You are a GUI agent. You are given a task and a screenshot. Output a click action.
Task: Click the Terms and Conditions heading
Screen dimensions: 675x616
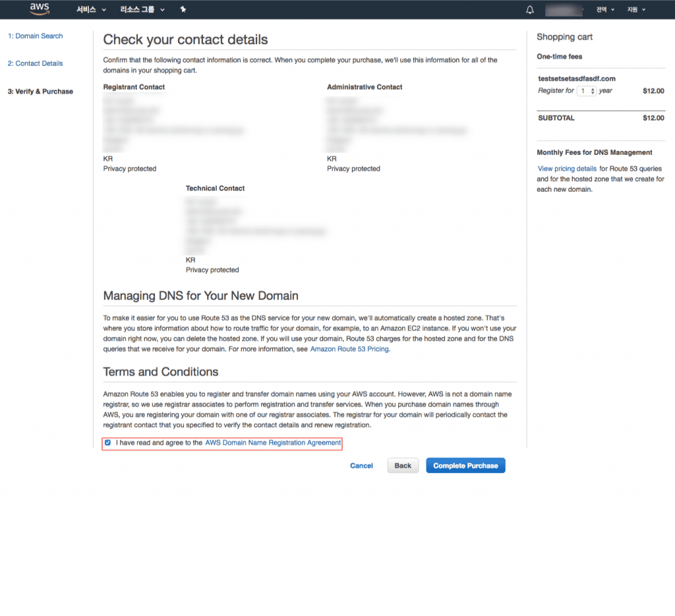click(161, 372)
